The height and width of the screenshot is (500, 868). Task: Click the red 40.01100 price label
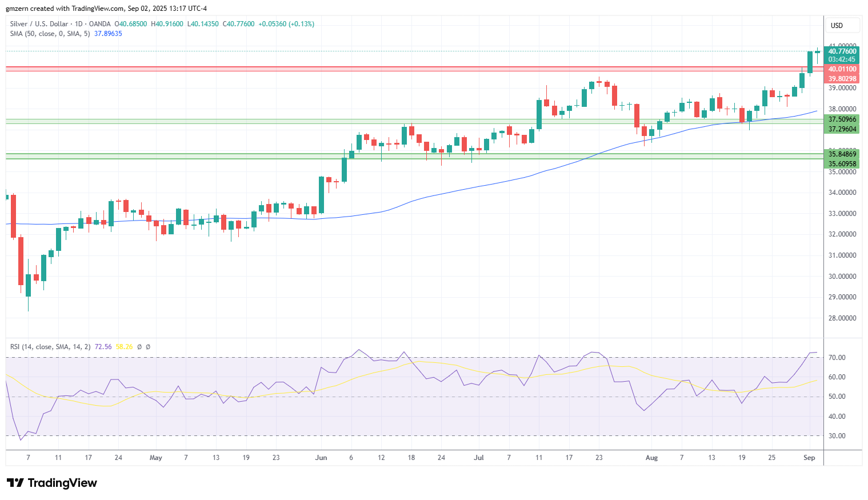click(842, 69)
